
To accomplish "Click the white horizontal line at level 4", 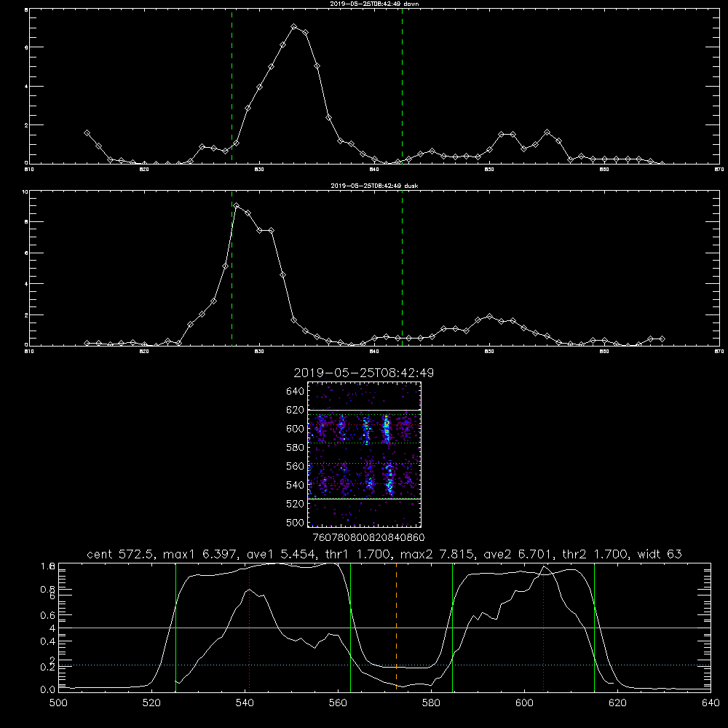I will point(384,628).
